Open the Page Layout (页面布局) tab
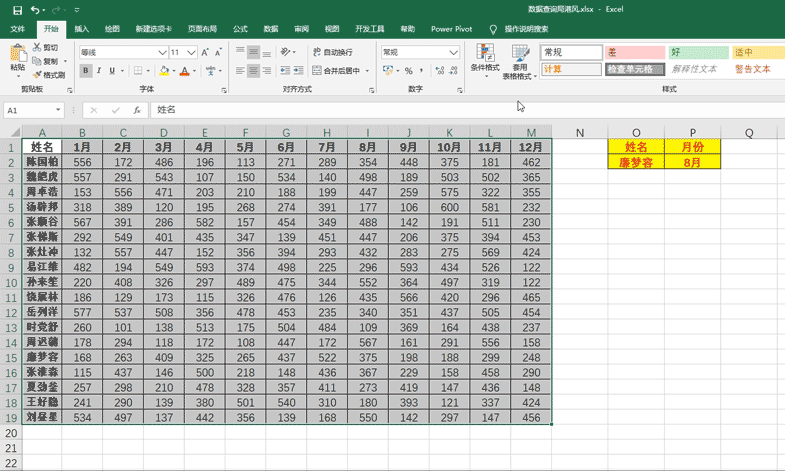This screenshot has height=471, width=785. pyautogui.click(x=202, y=29)
